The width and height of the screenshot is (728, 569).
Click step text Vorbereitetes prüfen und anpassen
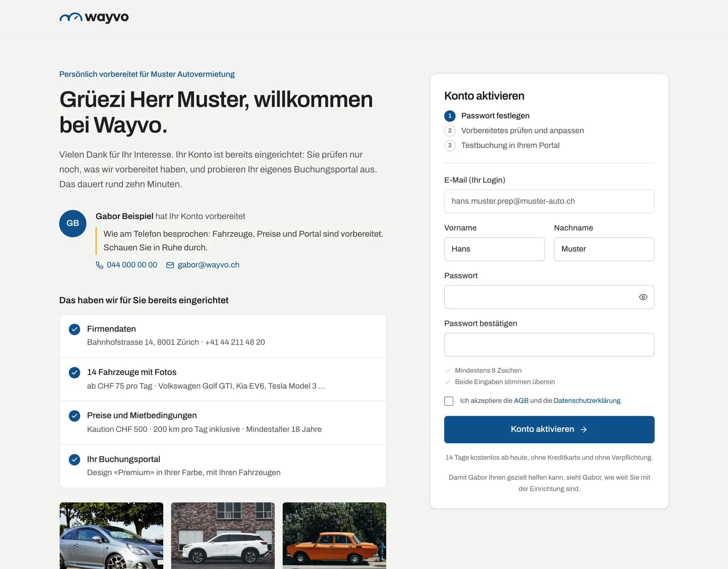pos(522,131)
